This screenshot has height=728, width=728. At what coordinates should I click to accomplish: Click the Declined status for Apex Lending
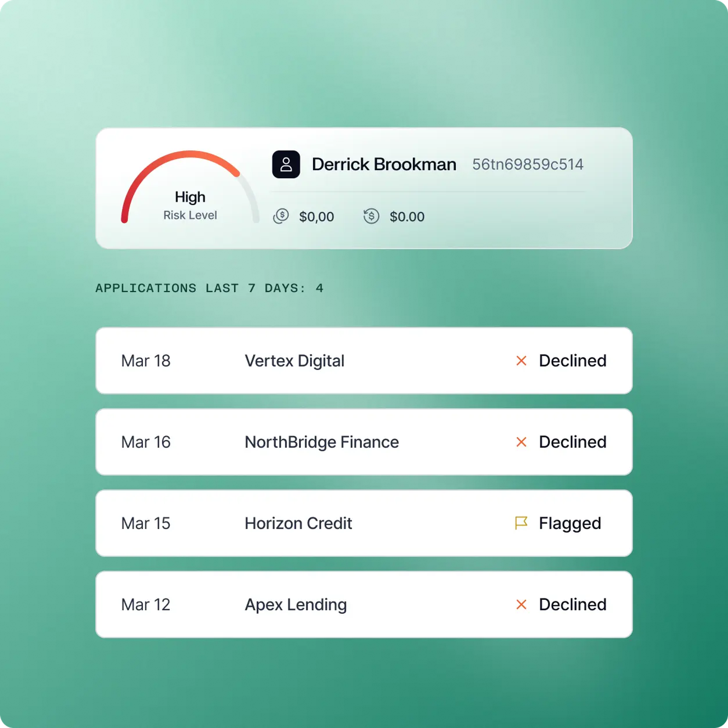point(573,604)
